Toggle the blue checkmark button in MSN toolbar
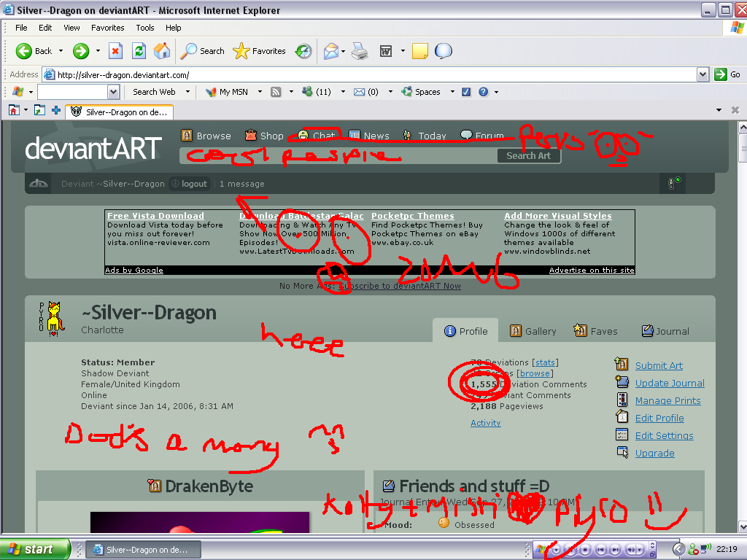 [466, 92]
